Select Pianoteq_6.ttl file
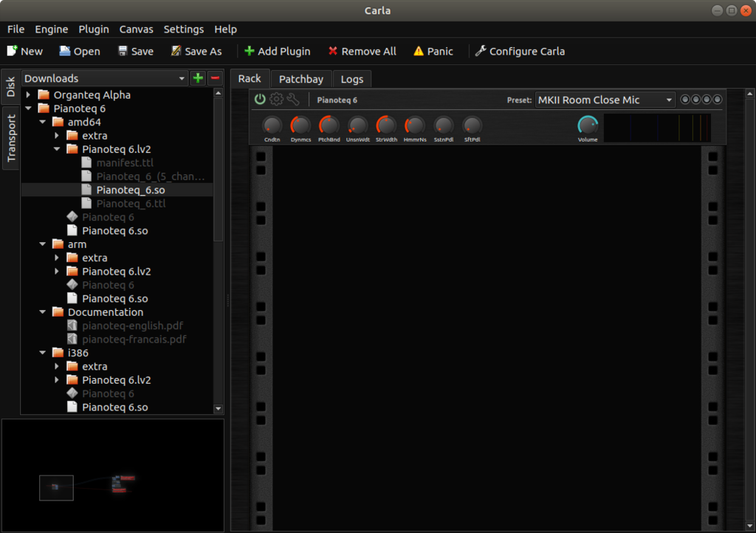Screen dimensions: 756x533 131,203
